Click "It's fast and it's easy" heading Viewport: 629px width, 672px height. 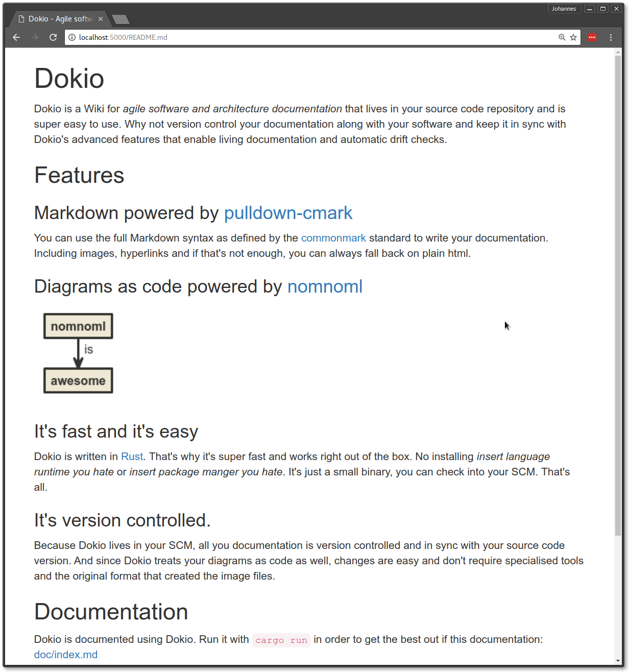[x=116, y=431]
